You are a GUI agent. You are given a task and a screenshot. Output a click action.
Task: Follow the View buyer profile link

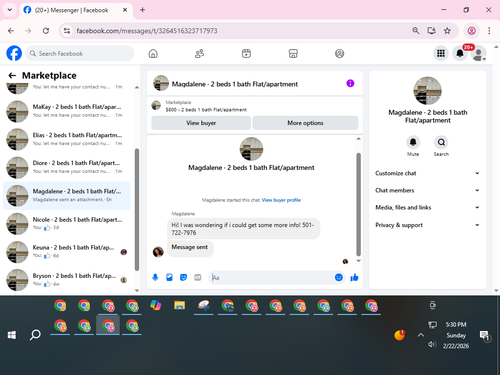click(x=281, y=200)
